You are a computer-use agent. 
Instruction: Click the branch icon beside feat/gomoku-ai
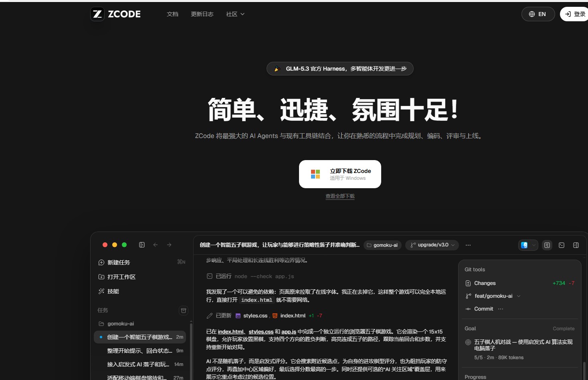[x=468, y=296]
